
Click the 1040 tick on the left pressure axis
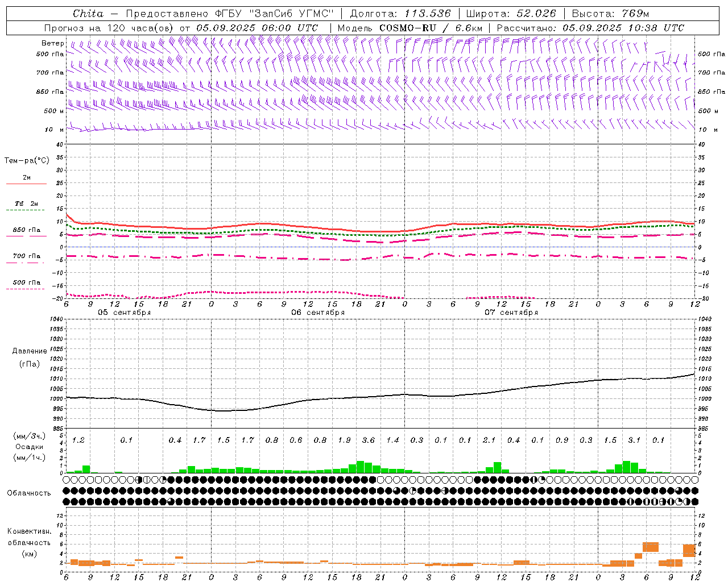56,319
